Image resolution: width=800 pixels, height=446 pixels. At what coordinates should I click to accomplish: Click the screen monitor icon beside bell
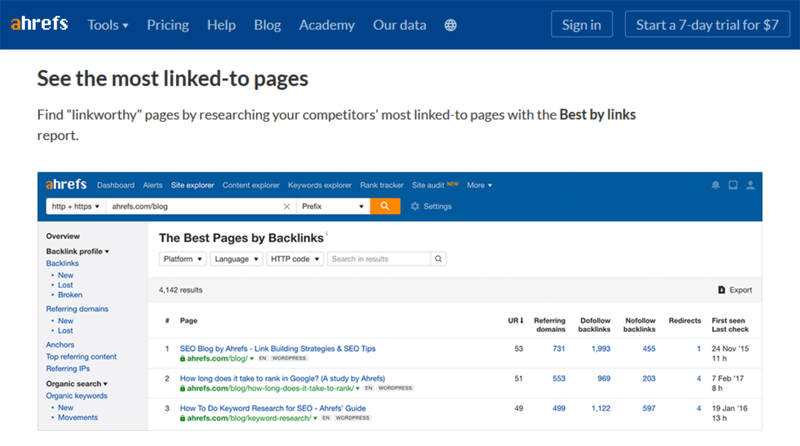tap(733, 185)
